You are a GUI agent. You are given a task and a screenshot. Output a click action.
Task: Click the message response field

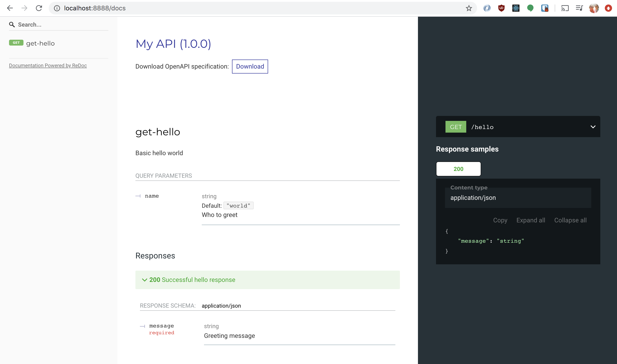pyautogui.click(x=161, y=326)
